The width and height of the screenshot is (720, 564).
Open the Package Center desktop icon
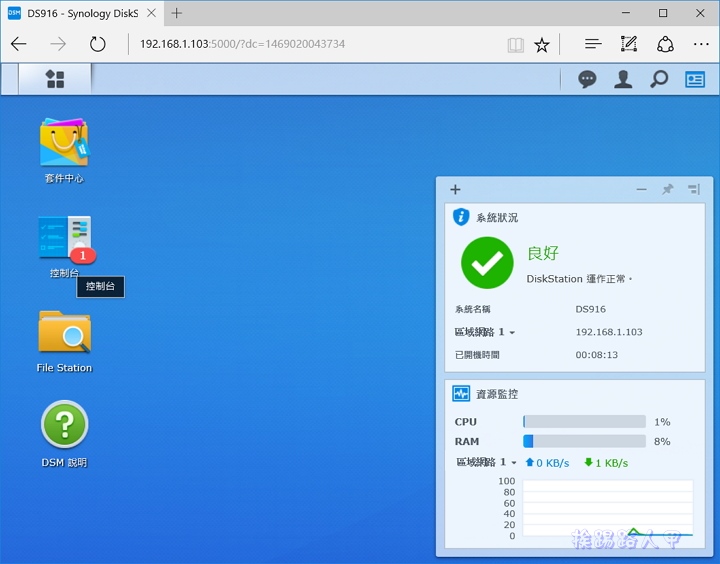(x=64, y=144)
